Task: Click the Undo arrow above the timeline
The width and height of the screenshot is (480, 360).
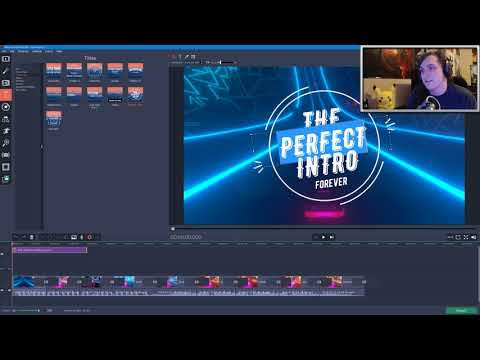Action: tap(16, 237)
